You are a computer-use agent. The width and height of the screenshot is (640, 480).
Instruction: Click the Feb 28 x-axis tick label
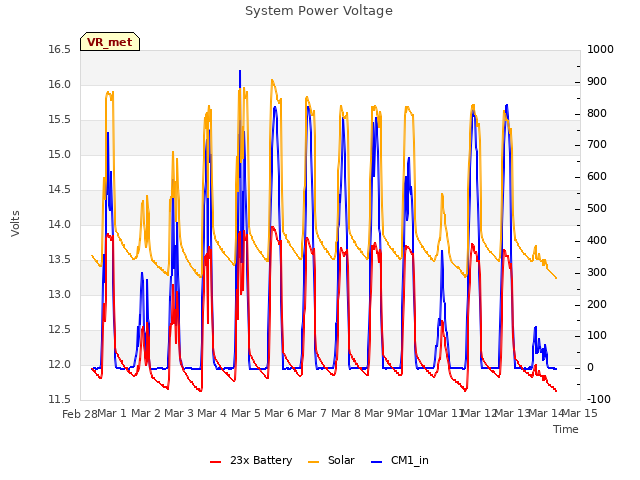click(80, 414)
